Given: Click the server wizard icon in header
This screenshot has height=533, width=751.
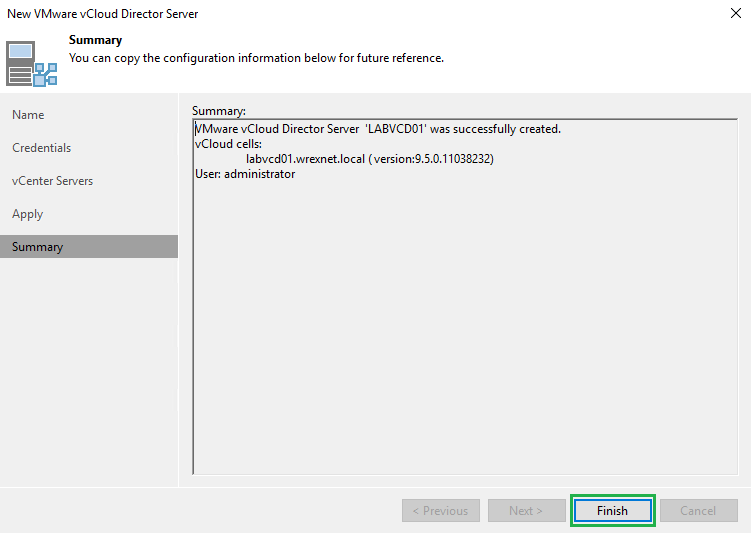Looking at the screenshot, I should coord(32,63).
